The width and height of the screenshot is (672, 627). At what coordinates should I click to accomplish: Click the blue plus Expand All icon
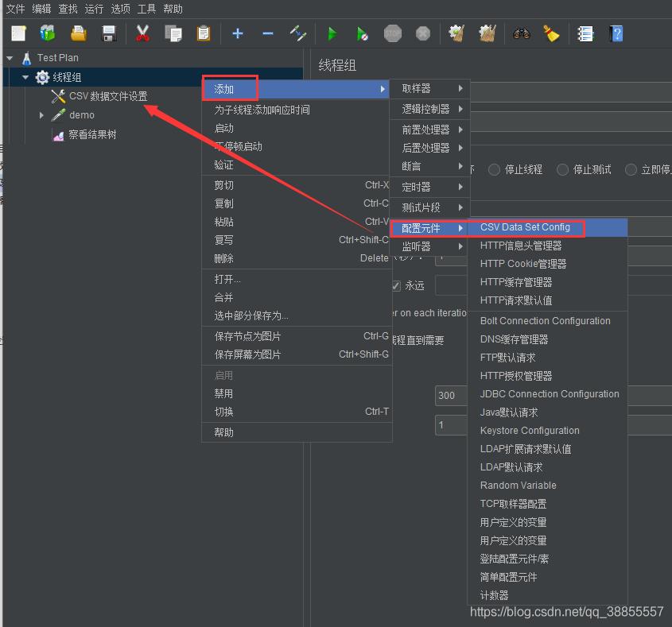click(238, 33)
